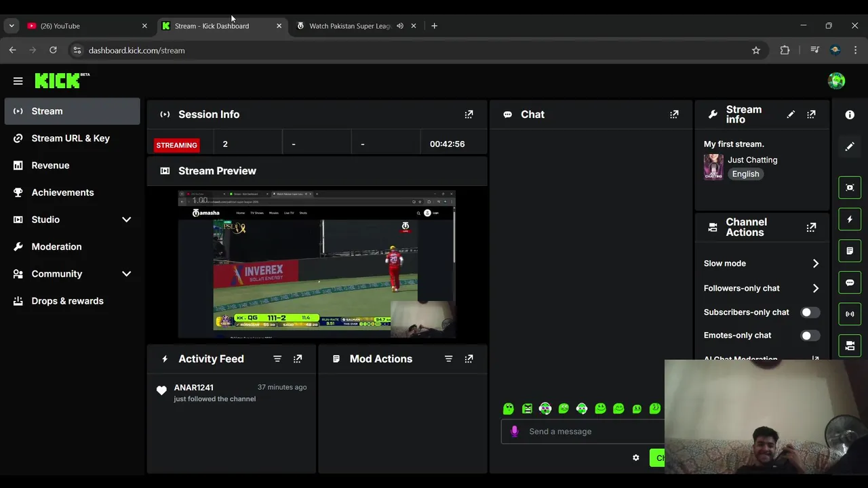Enable Subscribers-only chat toggle
This screenshot has height=488, width=868.
[810, 312]
